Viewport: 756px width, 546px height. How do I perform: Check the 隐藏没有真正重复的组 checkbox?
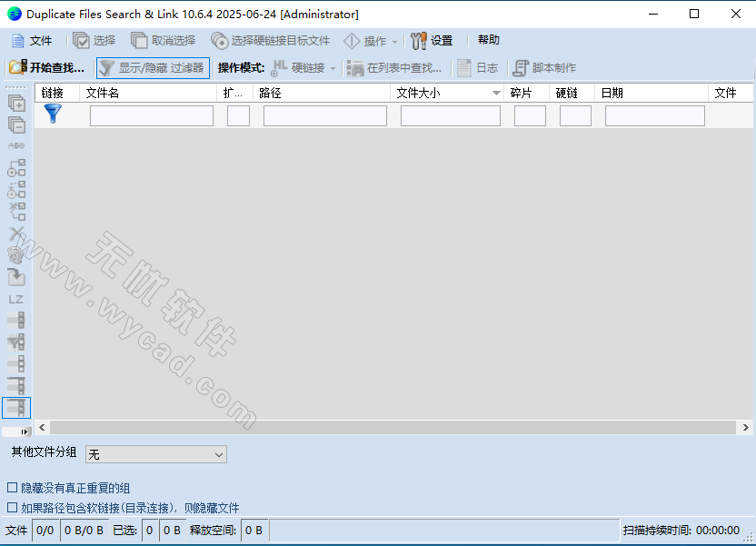pos(12,487)
